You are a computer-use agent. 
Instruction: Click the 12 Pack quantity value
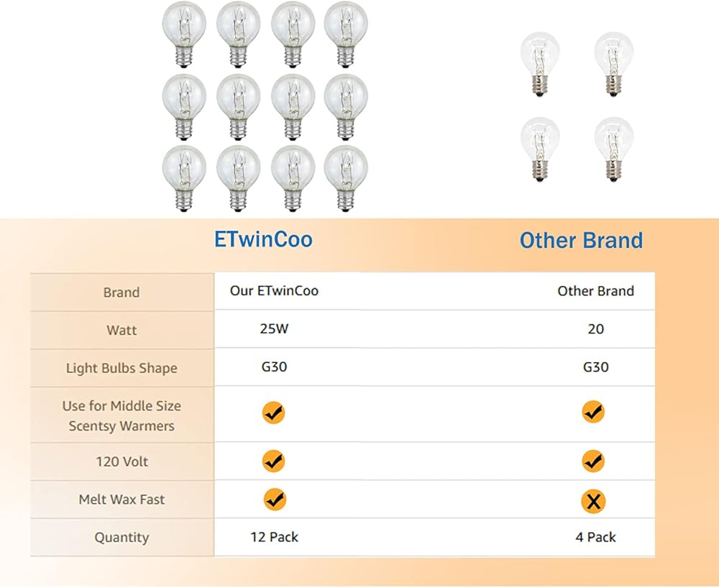click(x=274, y=537)
